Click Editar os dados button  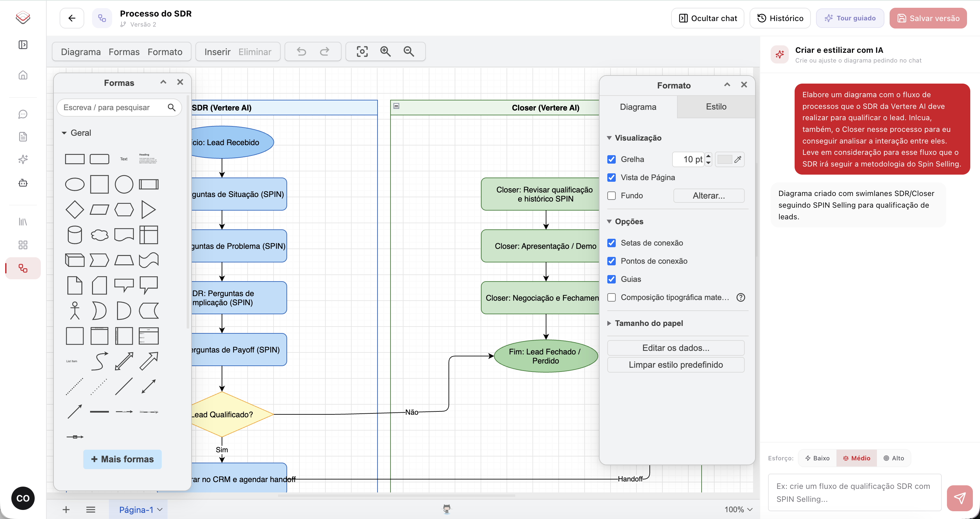676,348
